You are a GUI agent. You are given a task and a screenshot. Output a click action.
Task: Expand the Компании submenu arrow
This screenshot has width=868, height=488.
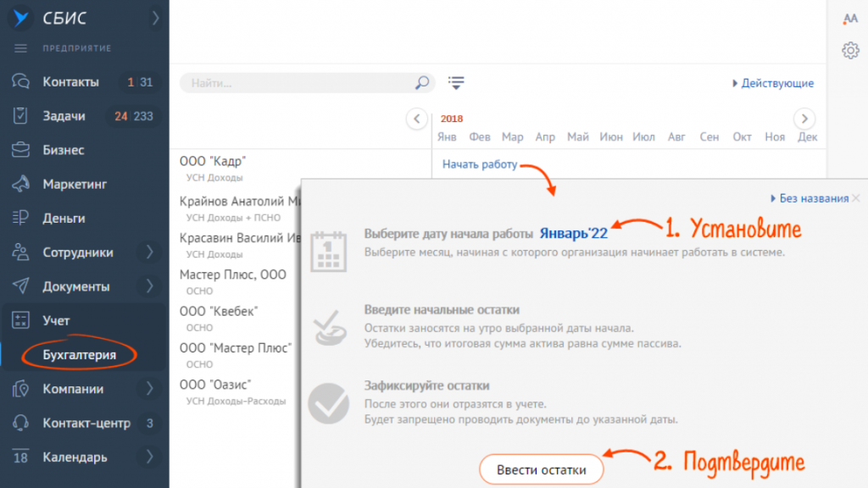point(149,388)
